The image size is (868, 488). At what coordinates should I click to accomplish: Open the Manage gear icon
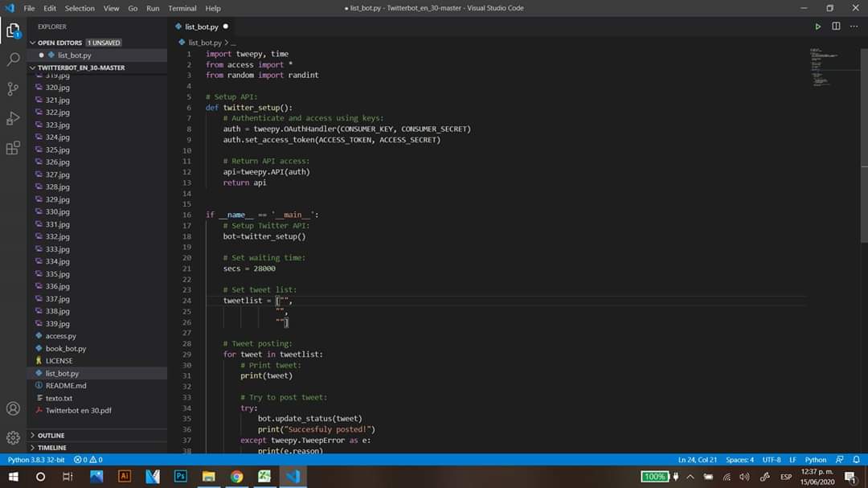coord(14,437)
